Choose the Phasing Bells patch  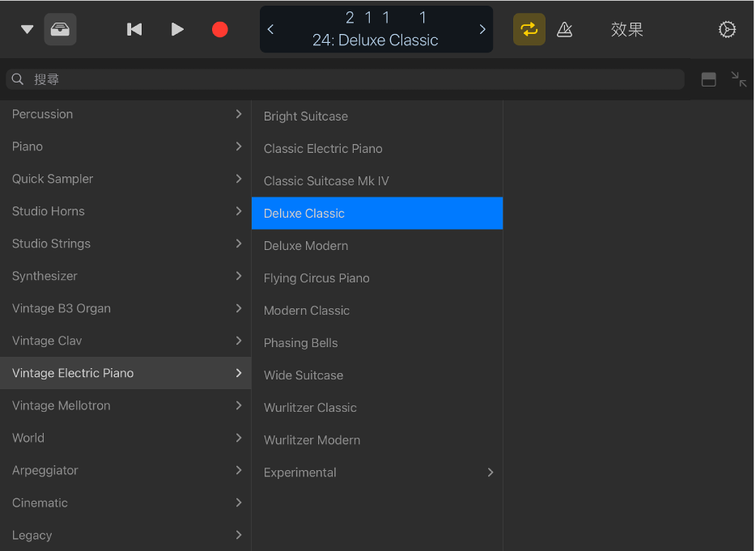(x=301, y=343)
